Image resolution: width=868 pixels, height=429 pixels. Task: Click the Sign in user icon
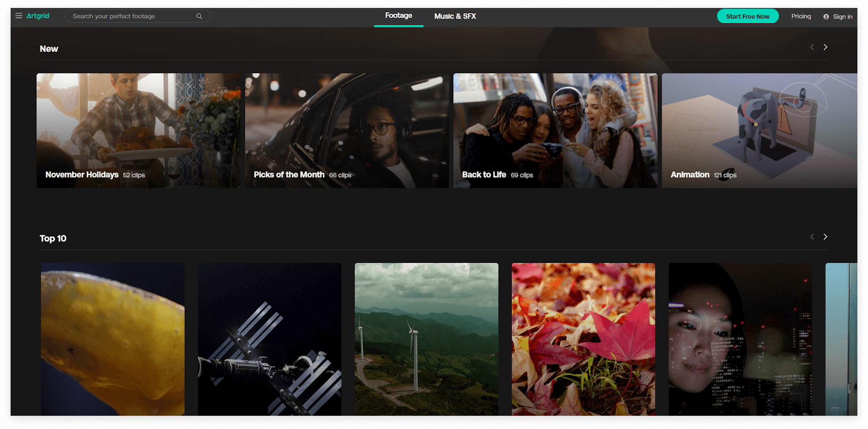click(826, 17)
